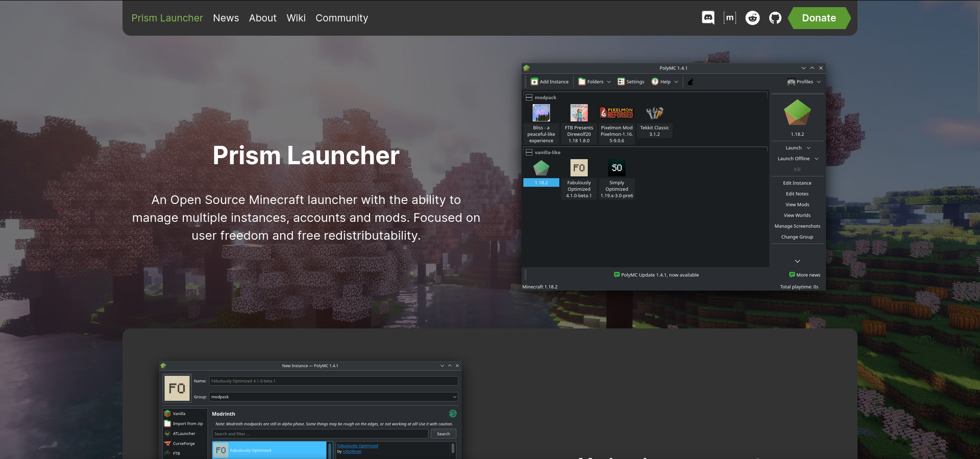Click Manage Screenshots in sidebar

[x=797, y=226]
